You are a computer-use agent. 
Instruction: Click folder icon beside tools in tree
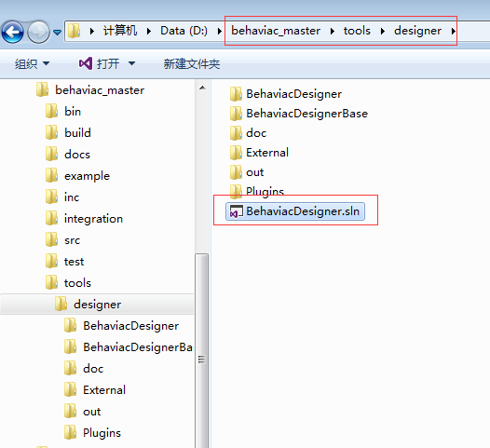[x=51, y=283]
